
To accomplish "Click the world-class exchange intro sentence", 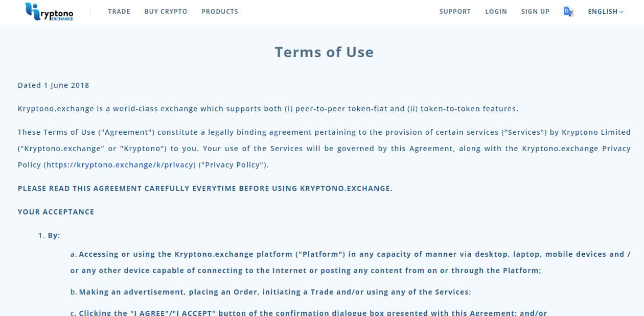I will (x=268, y=109).
